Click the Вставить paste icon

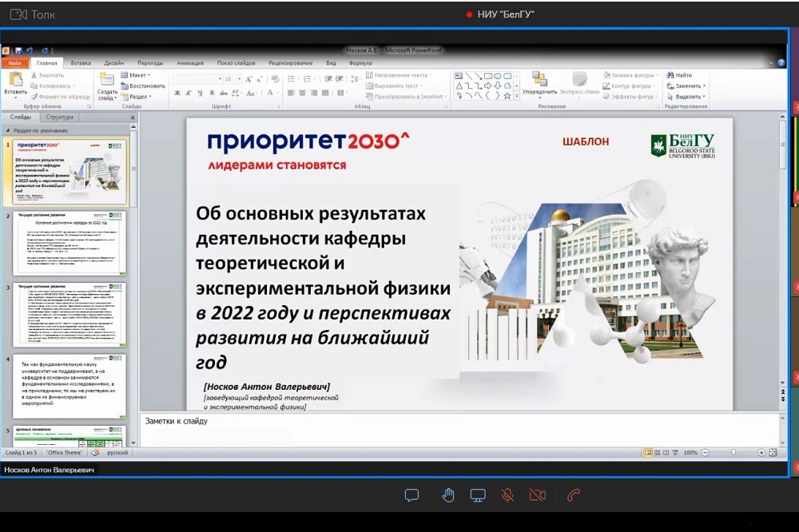click(15, 81)
